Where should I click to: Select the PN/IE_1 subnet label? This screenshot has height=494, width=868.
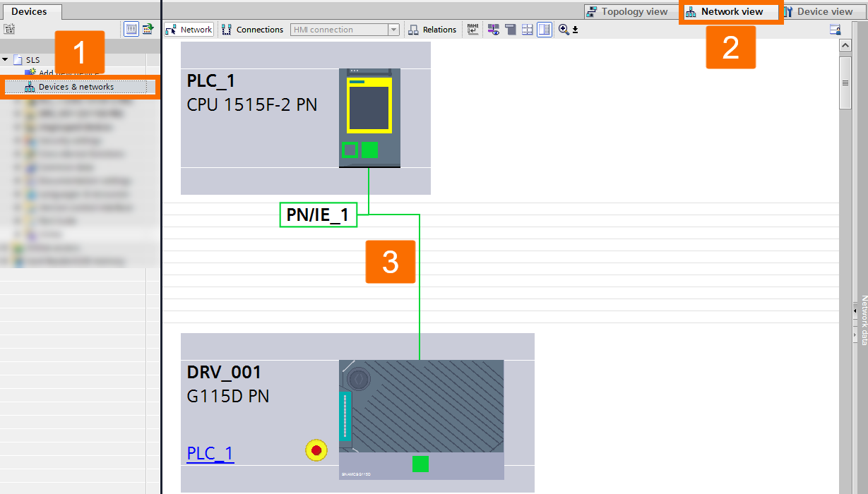pyautogui.click(x=319, y=215)
